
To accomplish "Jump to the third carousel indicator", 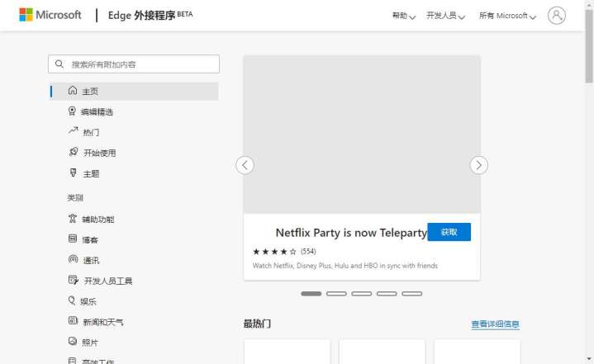I will pos(361,293).
